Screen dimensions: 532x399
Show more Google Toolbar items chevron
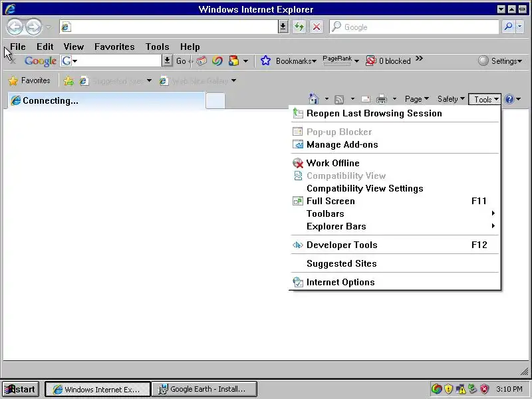pos(420,59)
